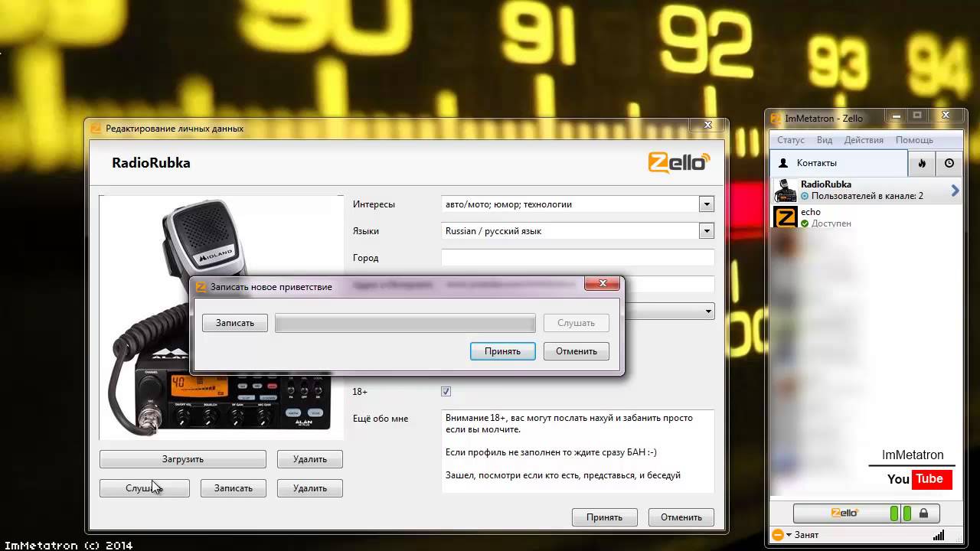This screenshot has height=551, width=980.
Task: Click Отменить at the bottom of the profile editor
Action: tap(681, 517)
